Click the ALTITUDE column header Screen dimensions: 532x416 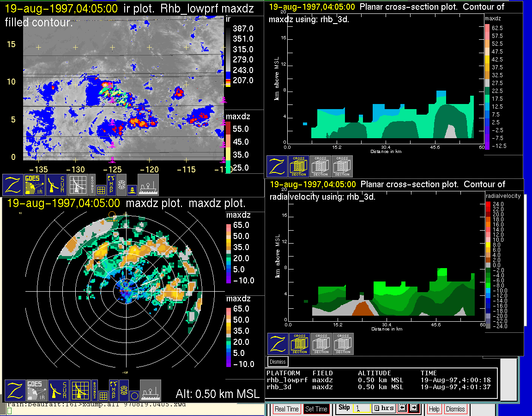[374, 373]
